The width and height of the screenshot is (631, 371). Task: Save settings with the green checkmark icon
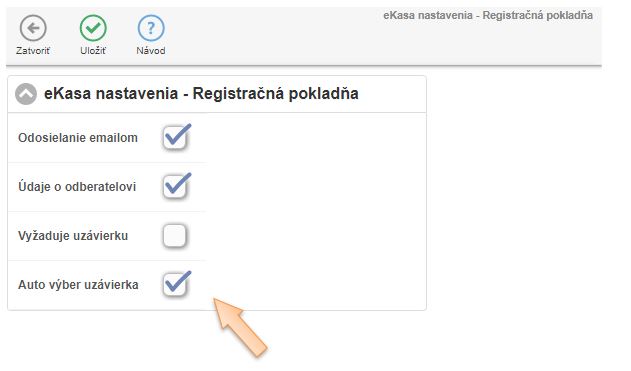pyautogui.click(x=93, y=28)
